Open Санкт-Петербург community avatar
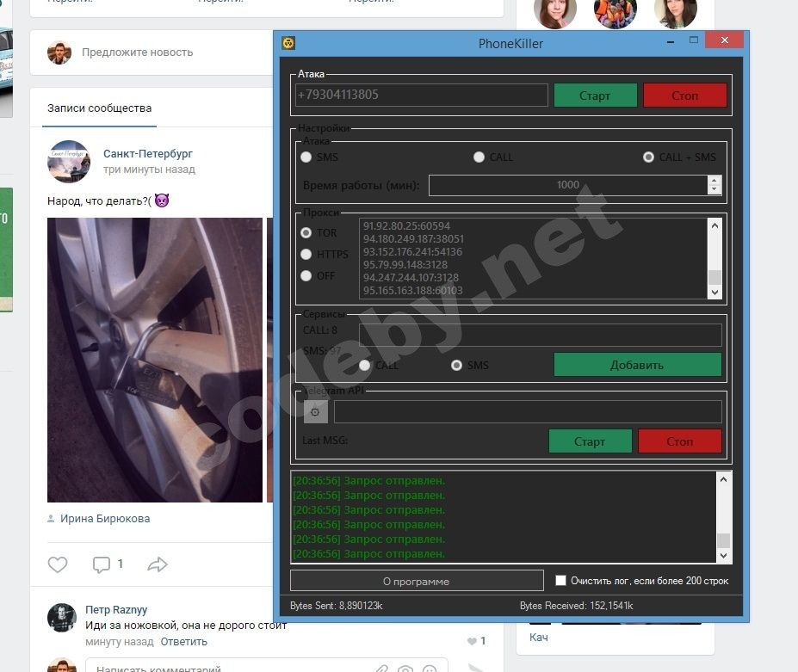 69,162
